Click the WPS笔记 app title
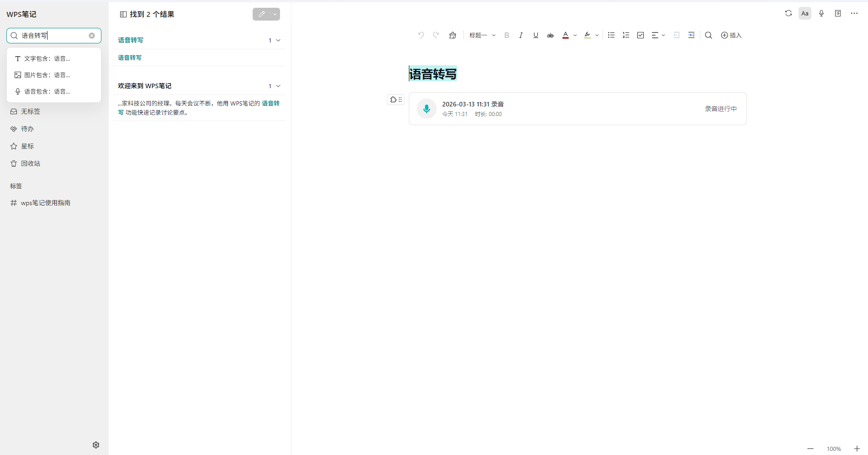868x455 pixels. 21,14
